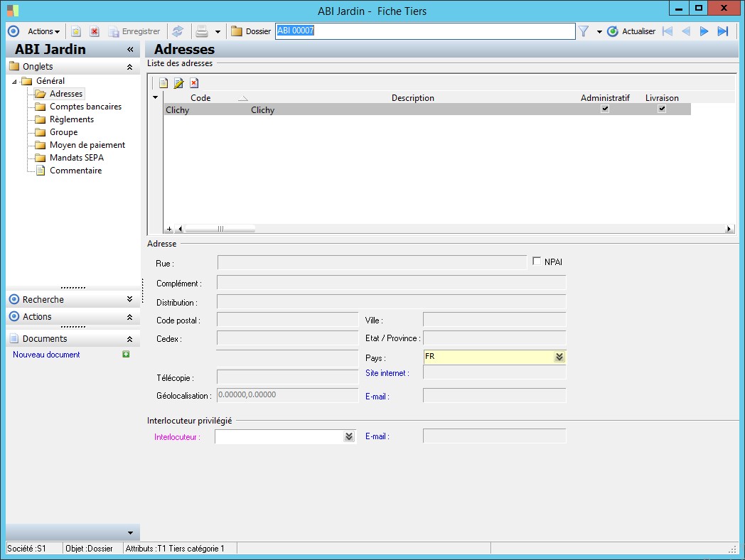Select Comptes bancaires in the tree
The width and height of the screenshot is (745, 560).
click(85, 107)
